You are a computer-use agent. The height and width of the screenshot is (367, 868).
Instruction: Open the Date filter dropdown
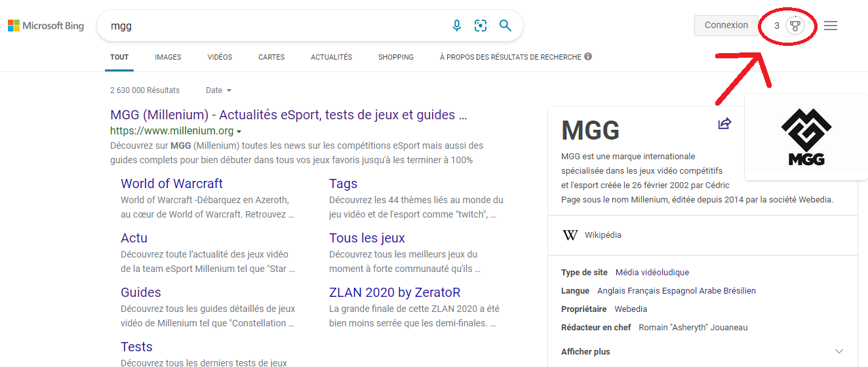coord(219,90)
